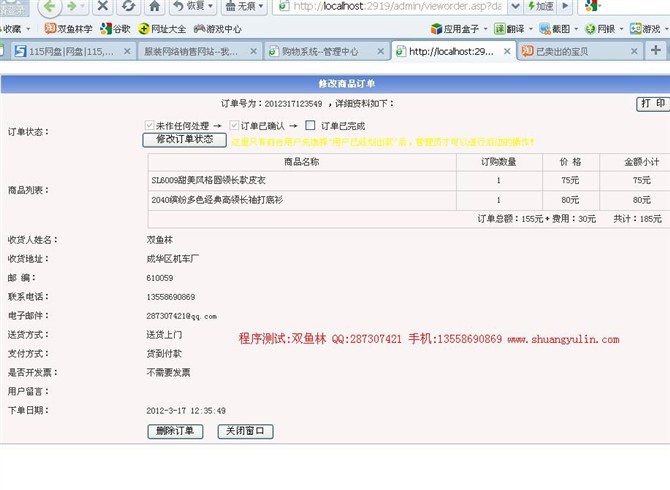Click the 关闭窗口 button
The height and width of the screenshot is (490, 670).
point(245,431)
